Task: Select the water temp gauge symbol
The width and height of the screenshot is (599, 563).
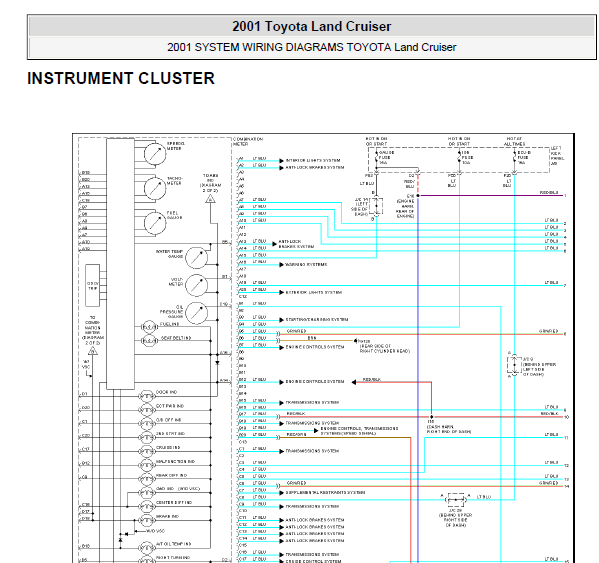Action: (x=196, y=257)
